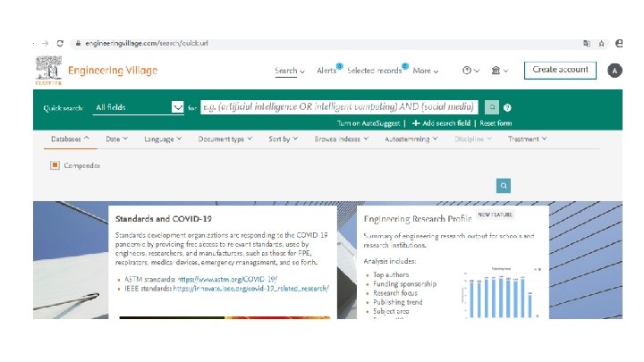
Task: Click the translate page icon in address bar
Action: tap(587, 43)
